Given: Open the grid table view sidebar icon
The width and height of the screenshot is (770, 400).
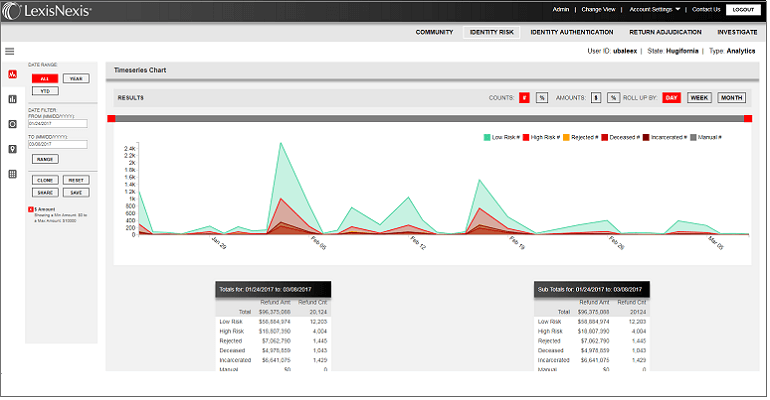Looking at the screenshot, I should [13, 174].
